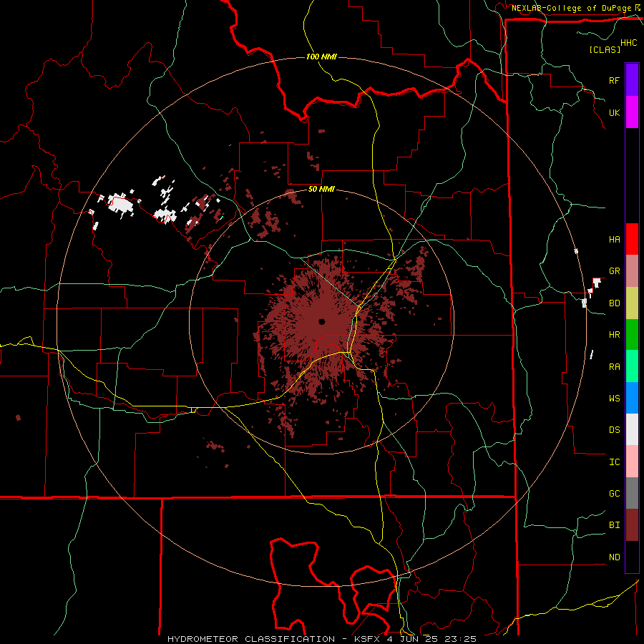Click the GR legend label

(614, 271)
